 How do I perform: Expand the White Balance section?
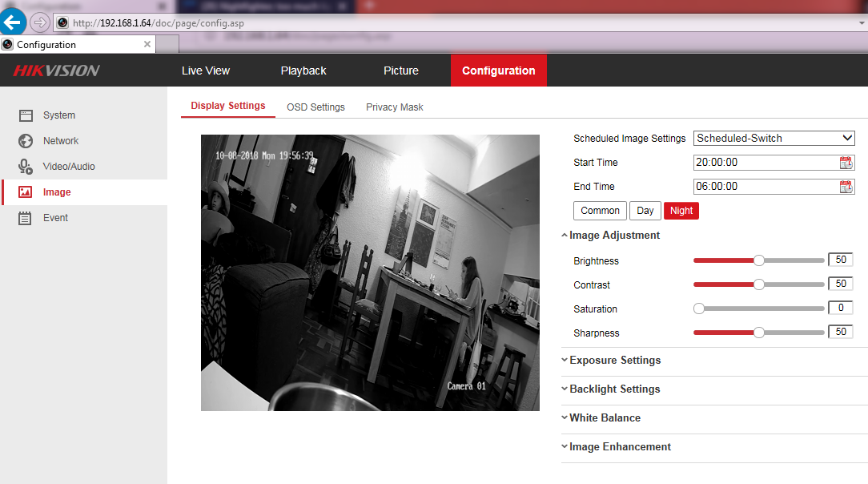point(604,418)
